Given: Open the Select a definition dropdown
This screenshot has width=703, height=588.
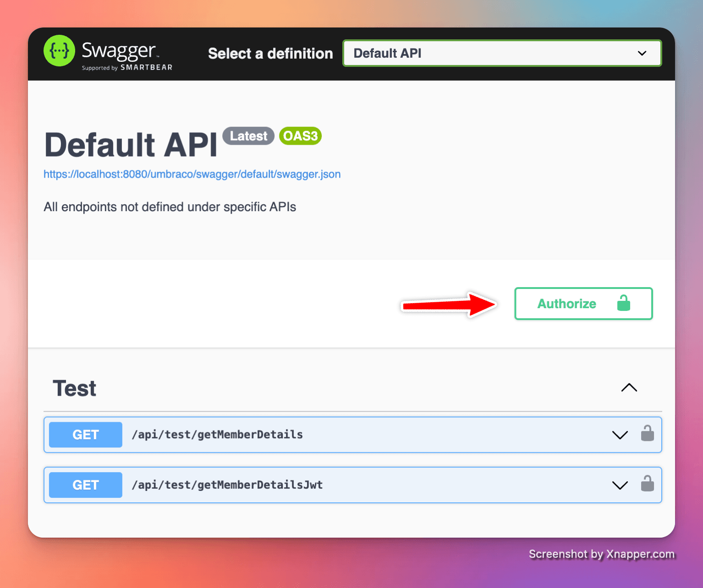Looking at the screenshot, I should coord(502,53).
